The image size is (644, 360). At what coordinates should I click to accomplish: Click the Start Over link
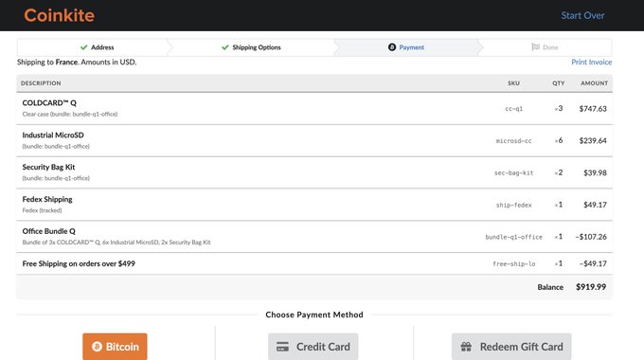582,15
